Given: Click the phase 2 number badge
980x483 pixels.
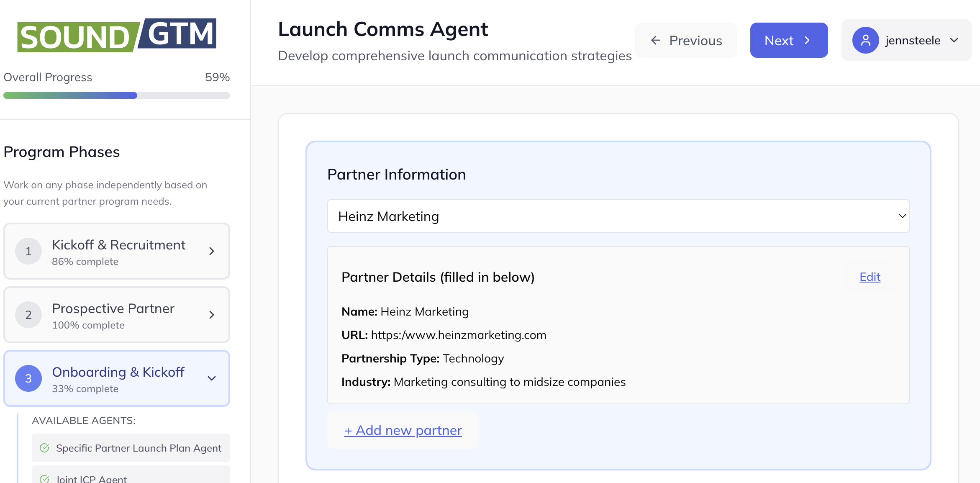Looking at the screenshot, I should [28, 315].
